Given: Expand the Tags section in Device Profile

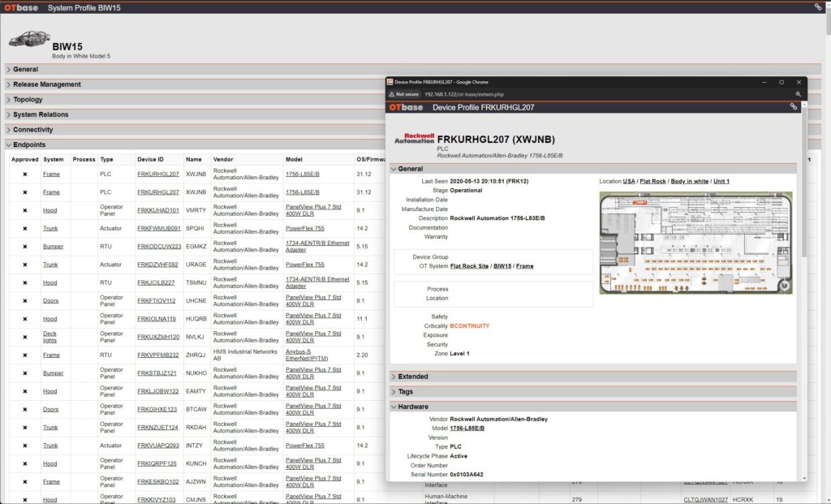Looking at the screenshot, I should pyautogui.click(x=407, y=392).
